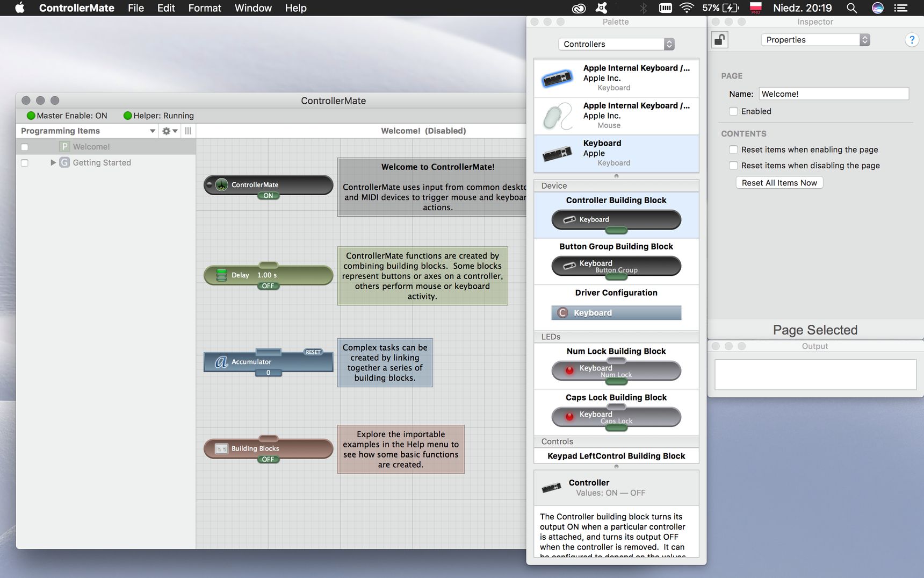Click the Wi-Fi status icon
Screen dimensions: 924x578
[687, 8]
